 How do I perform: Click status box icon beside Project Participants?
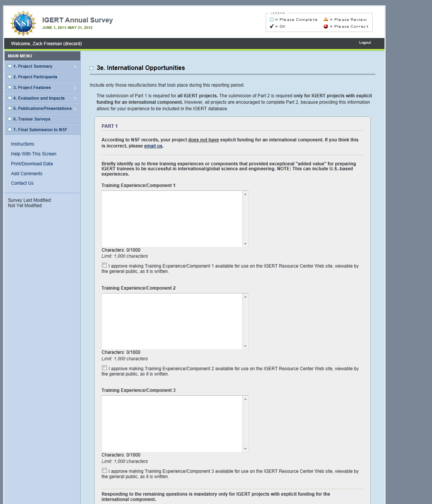click(x=10, y=77)
